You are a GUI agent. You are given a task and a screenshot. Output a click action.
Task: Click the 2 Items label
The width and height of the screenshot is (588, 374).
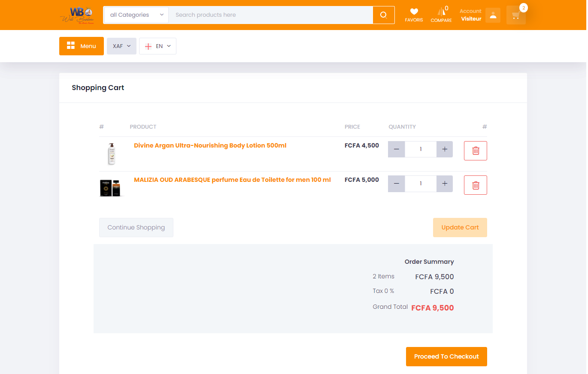pos(384,276)
